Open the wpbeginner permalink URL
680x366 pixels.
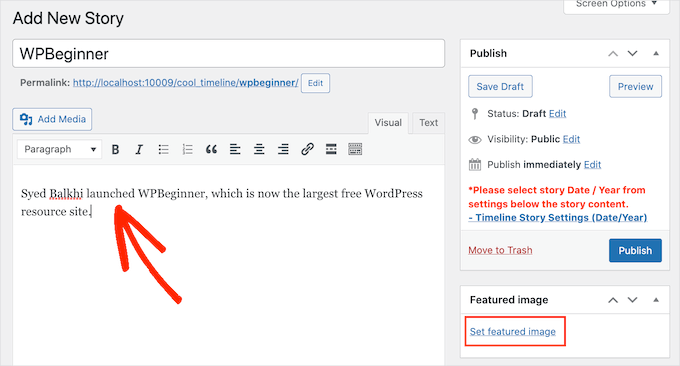[x=186, y=83]
